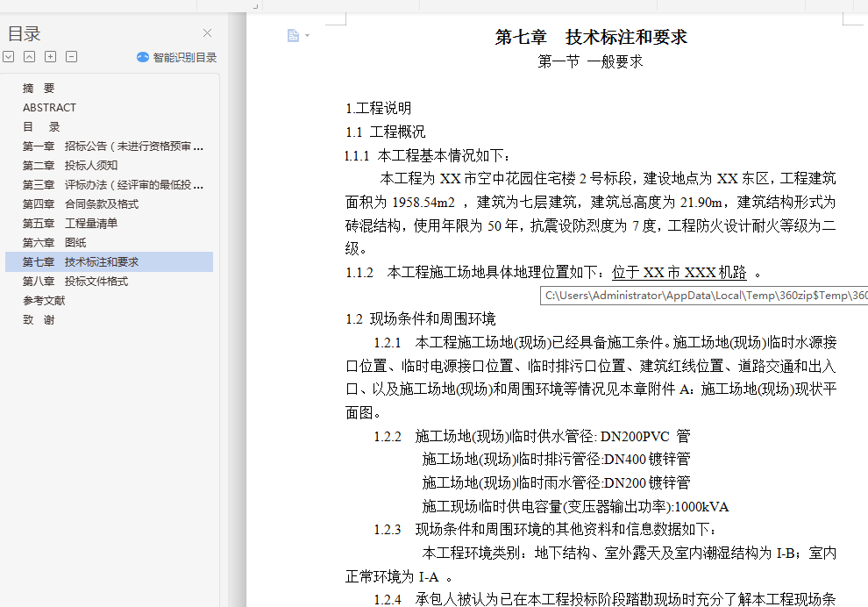
Task: Click line 1.2.4 承包人被认为
Action: pyautogui.click(x=604, y=600)
